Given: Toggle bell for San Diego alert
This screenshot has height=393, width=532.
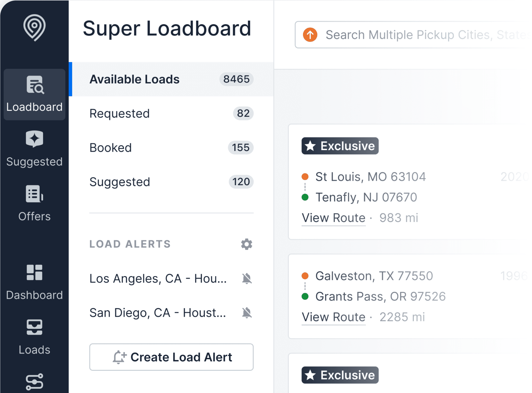Looking at the screenshot, I should click(x=247, y=313).
